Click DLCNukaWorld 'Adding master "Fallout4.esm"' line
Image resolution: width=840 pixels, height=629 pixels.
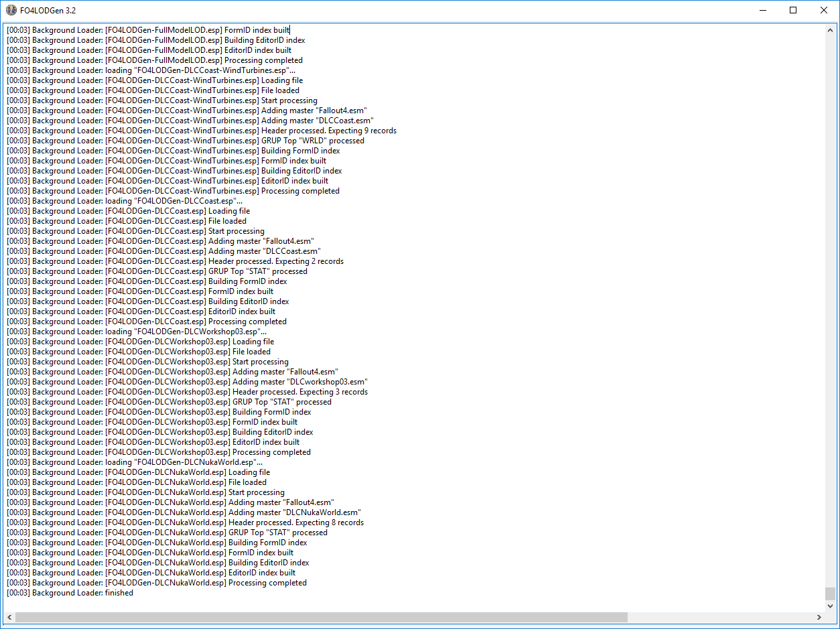(x=170, y=502)
